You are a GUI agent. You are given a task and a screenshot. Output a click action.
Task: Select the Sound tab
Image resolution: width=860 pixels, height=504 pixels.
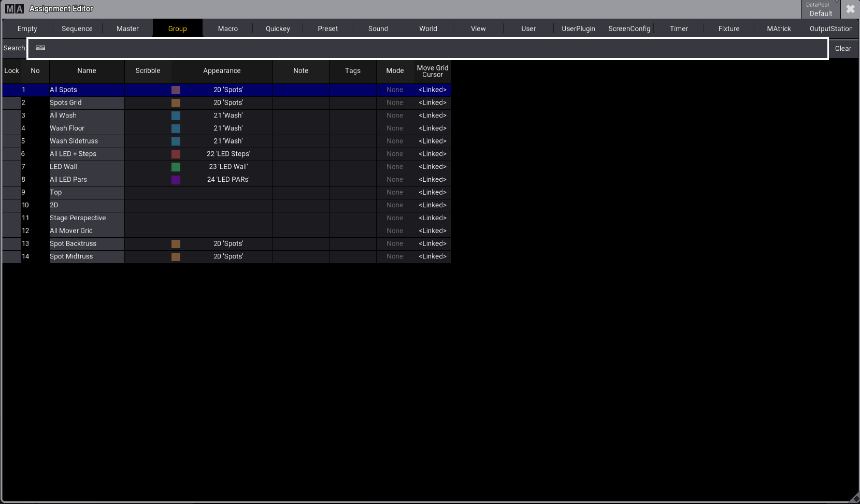(x=378, y=28)
